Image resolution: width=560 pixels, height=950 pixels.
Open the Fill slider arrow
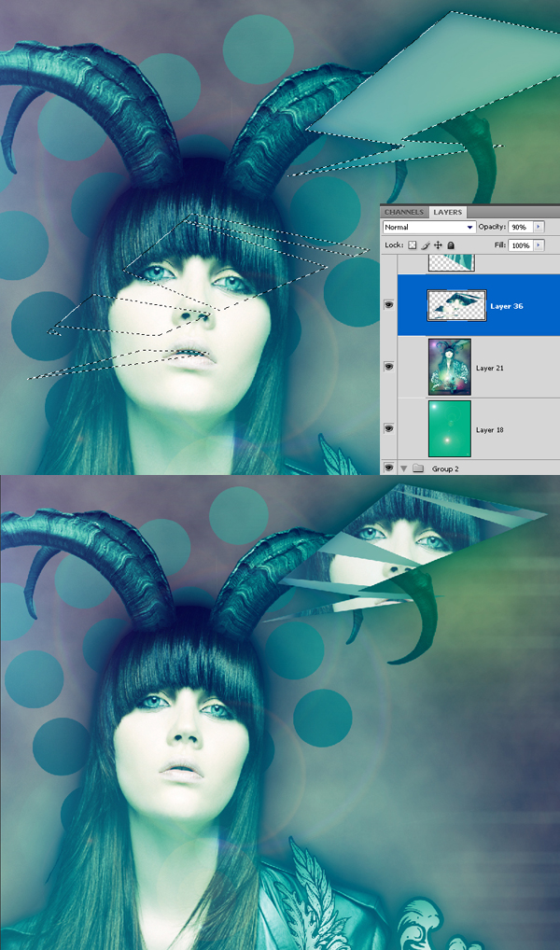539,245
